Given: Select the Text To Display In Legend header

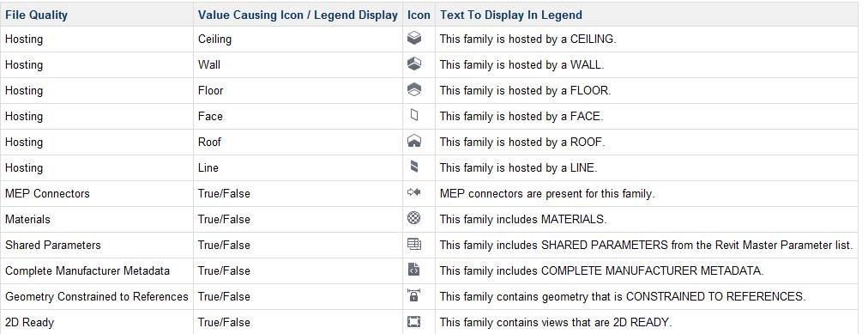Looking at the screenshot, I should coord(511,15).
